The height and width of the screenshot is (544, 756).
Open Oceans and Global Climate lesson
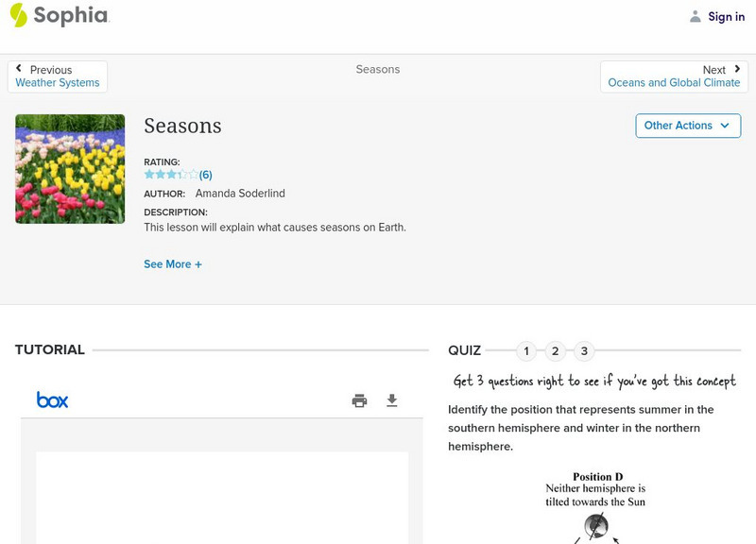[674, 83]
